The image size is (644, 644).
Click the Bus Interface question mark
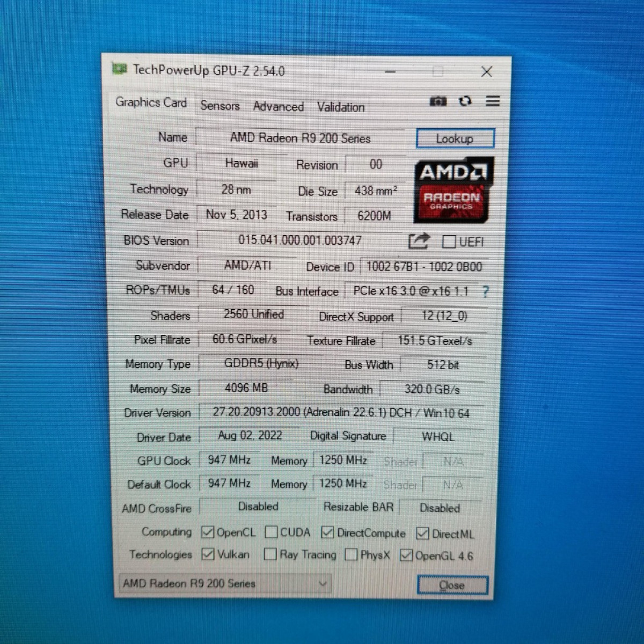(x=485, y=291)
